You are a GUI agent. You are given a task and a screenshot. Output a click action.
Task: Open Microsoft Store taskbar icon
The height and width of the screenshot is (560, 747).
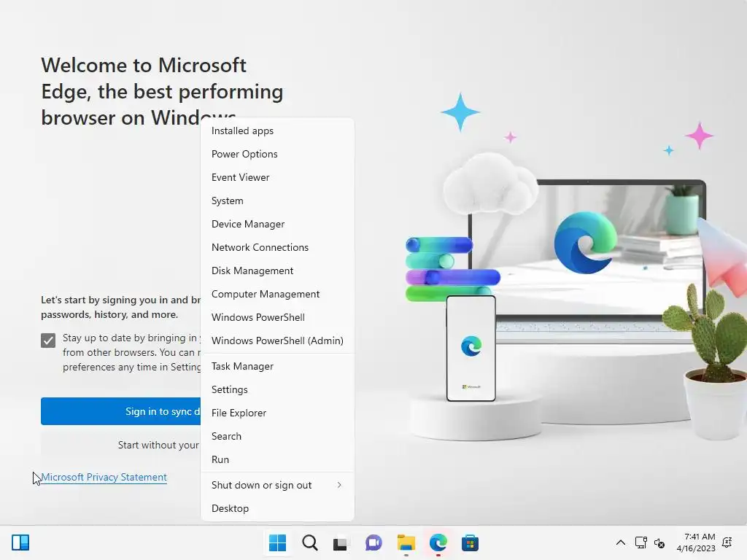click(x=470, y=542)
